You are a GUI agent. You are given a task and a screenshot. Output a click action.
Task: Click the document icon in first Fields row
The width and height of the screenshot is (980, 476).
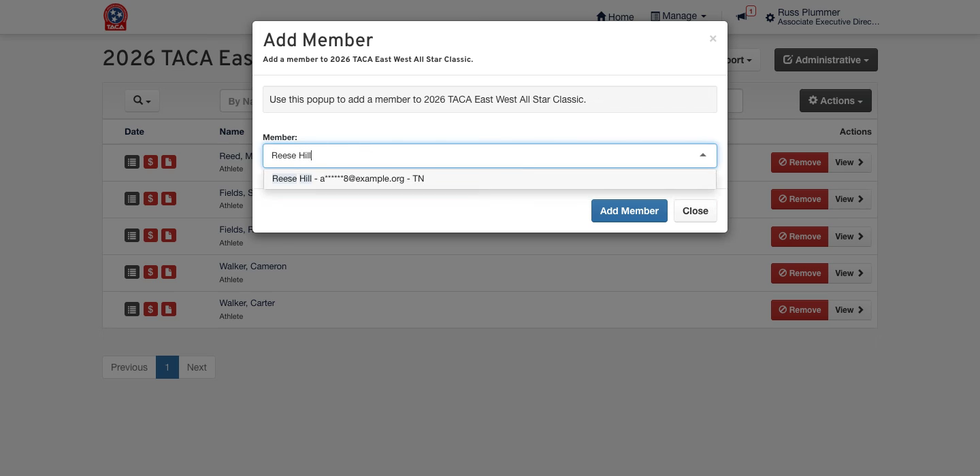tap(169, 199)
